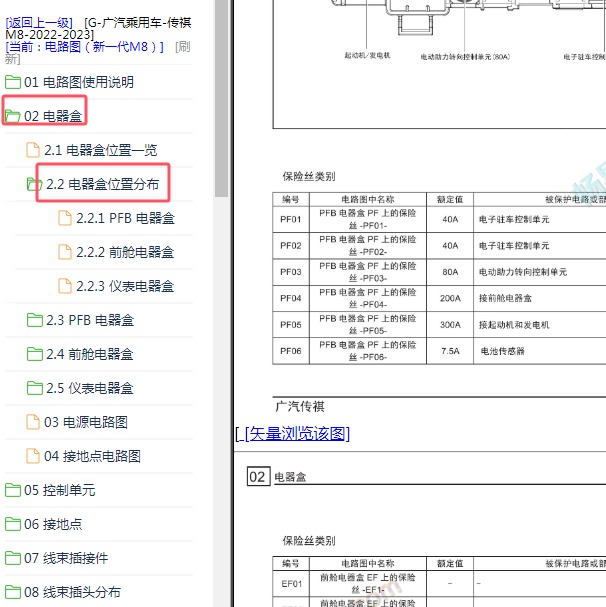Image resolution: width=606 pixels, height=607 pixels.
Task: Click folder icon beside 06 接地点
Action: click(x=13, y=524)
